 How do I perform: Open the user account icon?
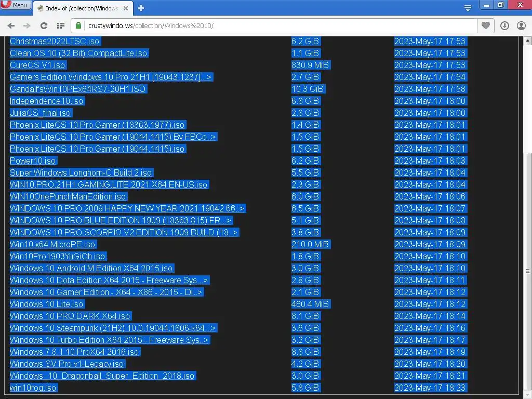[x=521, y=26]
